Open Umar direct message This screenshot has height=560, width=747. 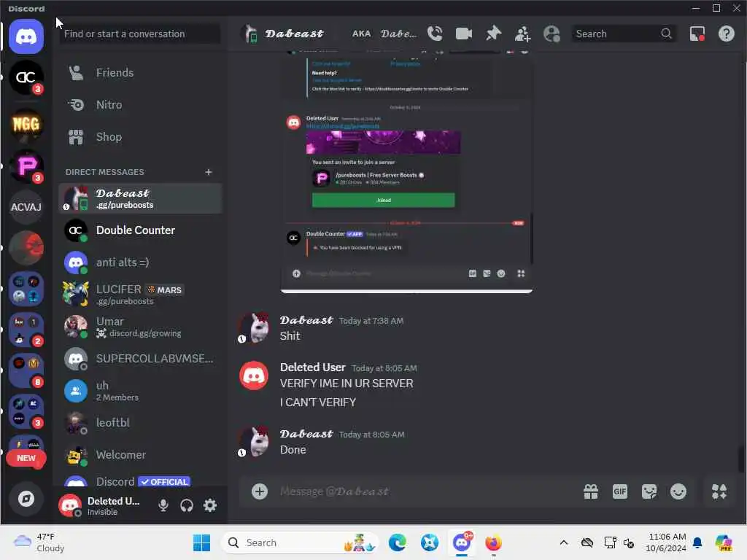(x=140, y=327)
